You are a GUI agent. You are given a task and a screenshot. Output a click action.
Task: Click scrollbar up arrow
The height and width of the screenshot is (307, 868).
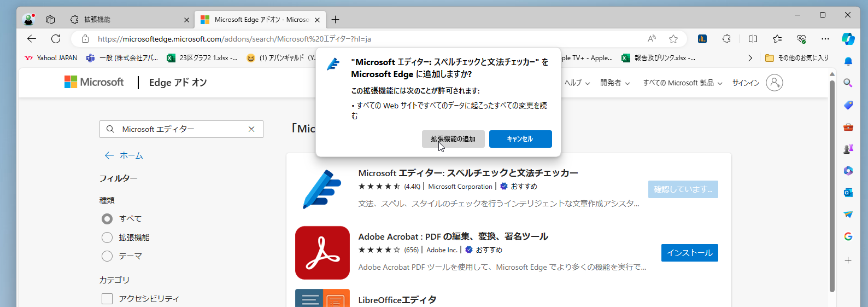tap(832, 73)
